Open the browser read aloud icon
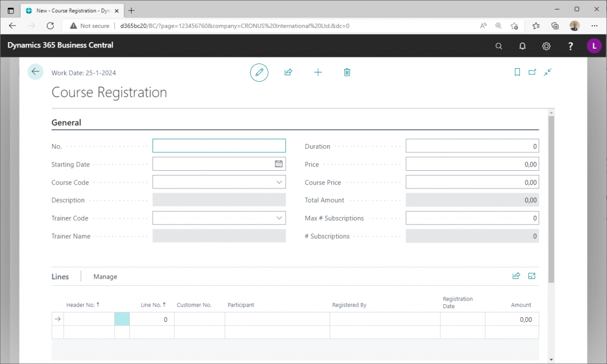 483,25
